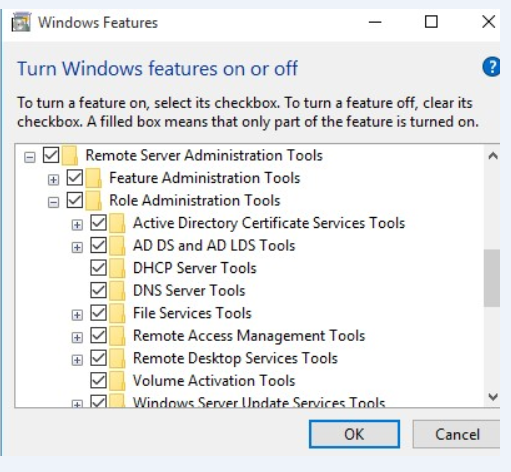Select AD DS and AD LDS Tools label
The image size is (511, 472).
[x=214, y=246]
